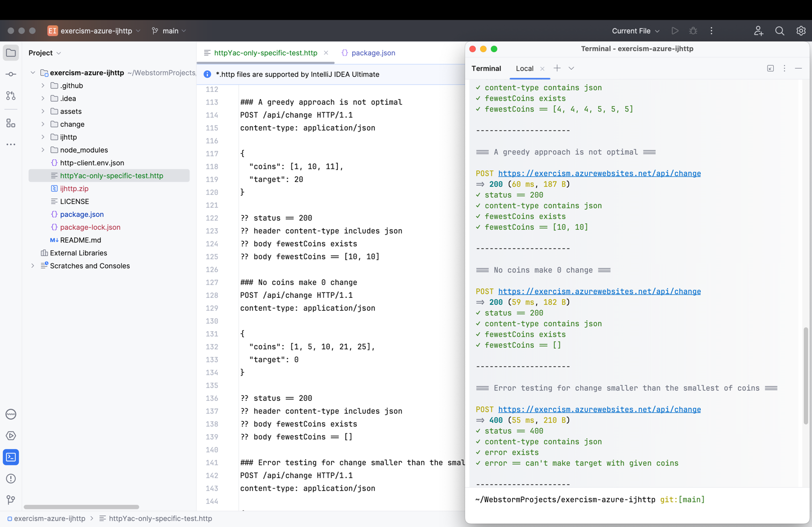The width and height of the screenshot is (812, 527).
Task: Open Search Everywhere magnifier
Action: [x=780, y=31]
